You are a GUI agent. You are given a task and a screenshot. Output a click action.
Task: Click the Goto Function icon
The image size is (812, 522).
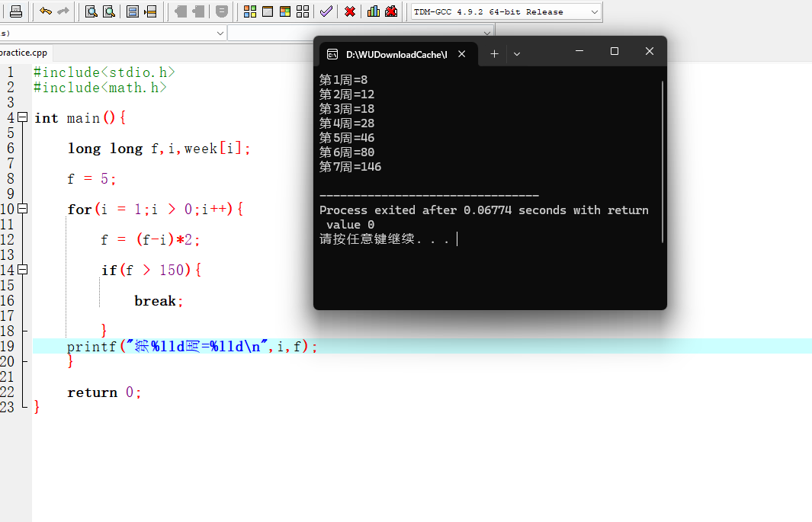(x=133, y=11)
